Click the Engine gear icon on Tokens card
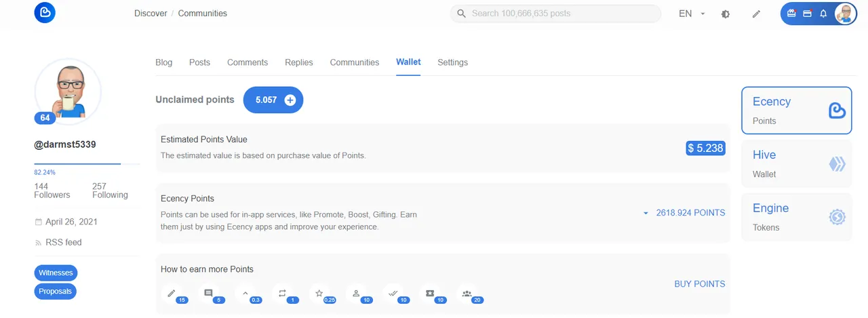868x318 pixels. 837,217
